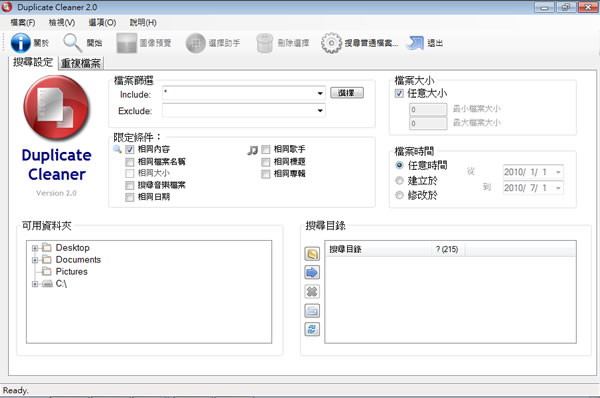600x398 pixels.
Task: Check the 相同專輯 same album checkbox
Action: coord(266,174)
